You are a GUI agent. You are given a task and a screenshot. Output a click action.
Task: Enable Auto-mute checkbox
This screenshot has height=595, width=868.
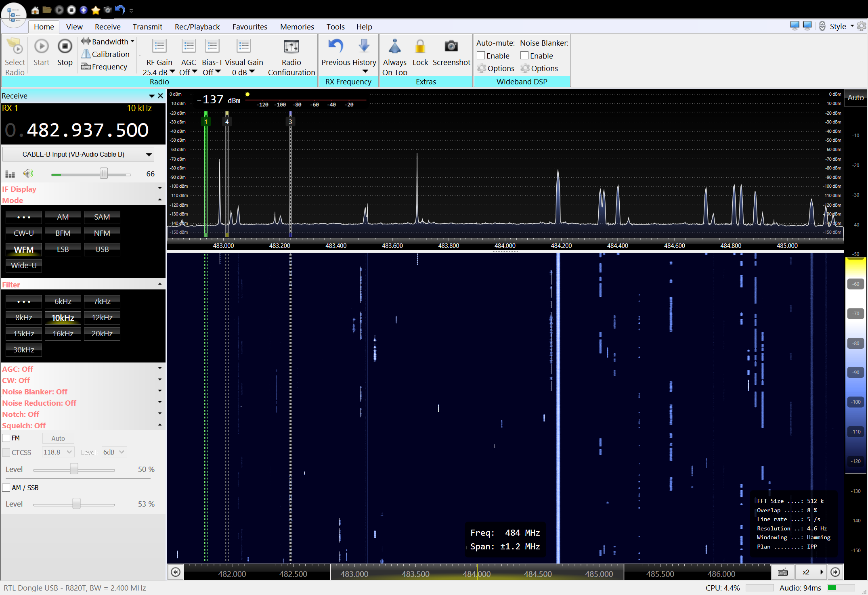coord(481,56)
